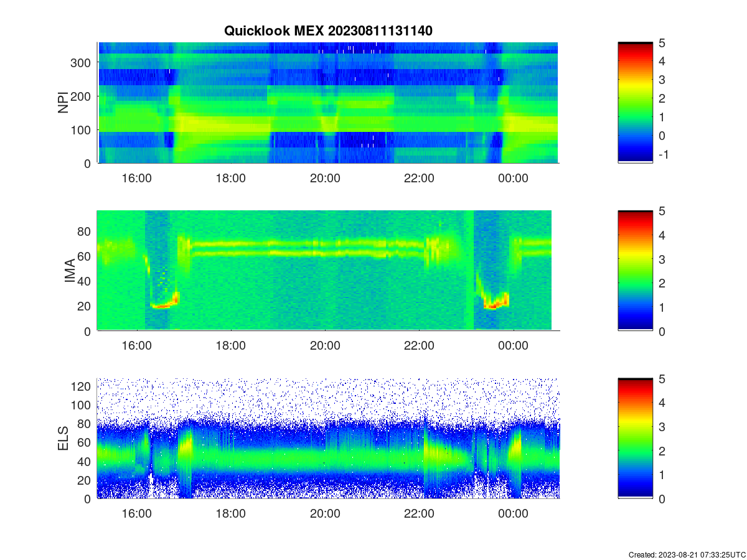Click inside the NPI spectrogram plot
The width and height of the screenshot is (747, 560).
(x=328, y=103)
